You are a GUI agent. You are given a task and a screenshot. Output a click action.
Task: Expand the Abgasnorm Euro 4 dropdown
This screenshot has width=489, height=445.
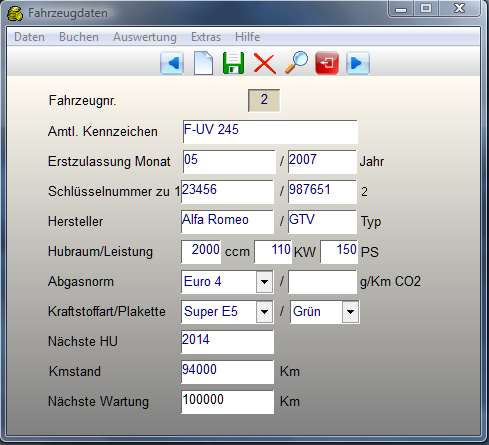pos(264,282)
